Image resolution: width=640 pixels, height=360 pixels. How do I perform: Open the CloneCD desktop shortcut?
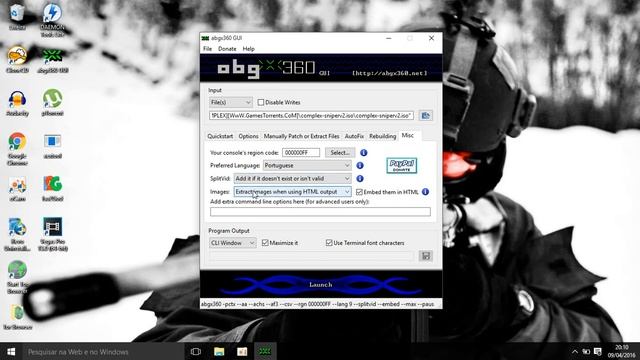point(17,60)
